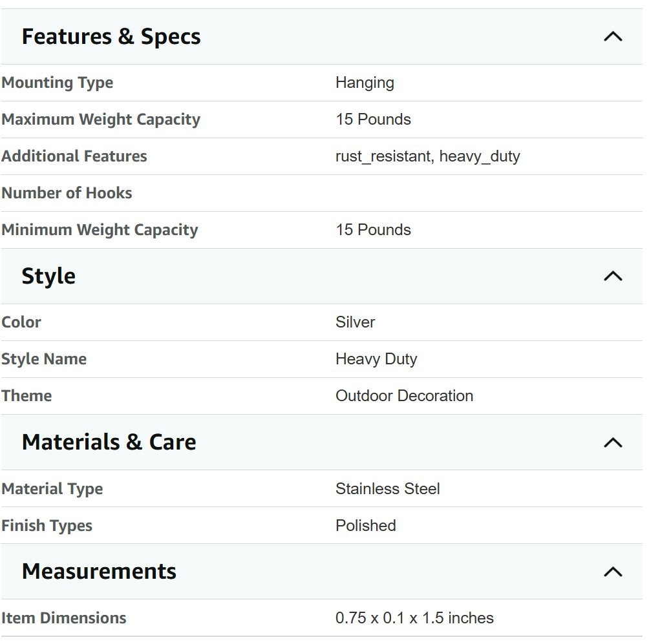Select the Additional Features label

pyautogui.click(x=74, y=156)
